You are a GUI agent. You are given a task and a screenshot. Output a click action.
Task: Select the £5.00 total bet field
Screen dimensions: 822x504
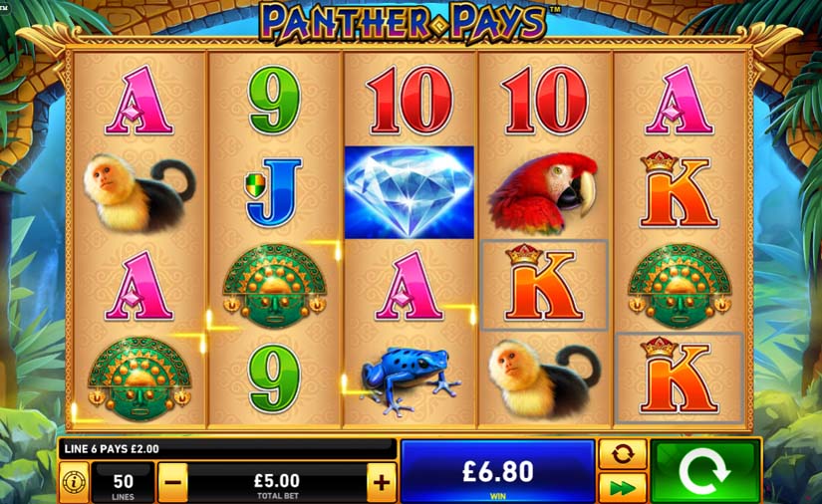click(277, 483)
